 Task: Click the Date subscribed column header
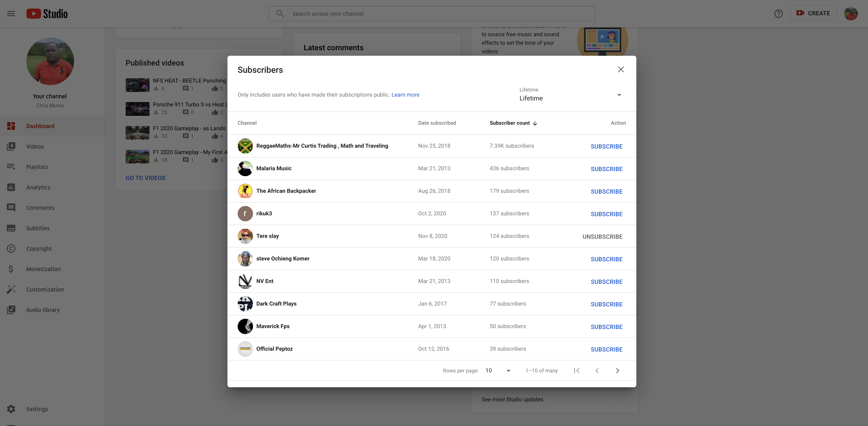(x=437, y=123)
